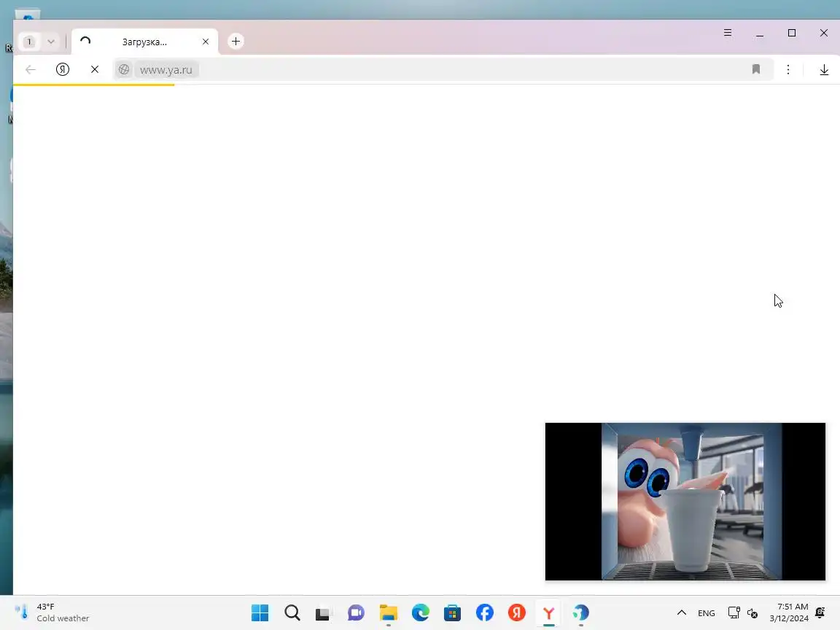Open the downloads panel
Viewport: 840px width, 630px height.
coord(824,70)
